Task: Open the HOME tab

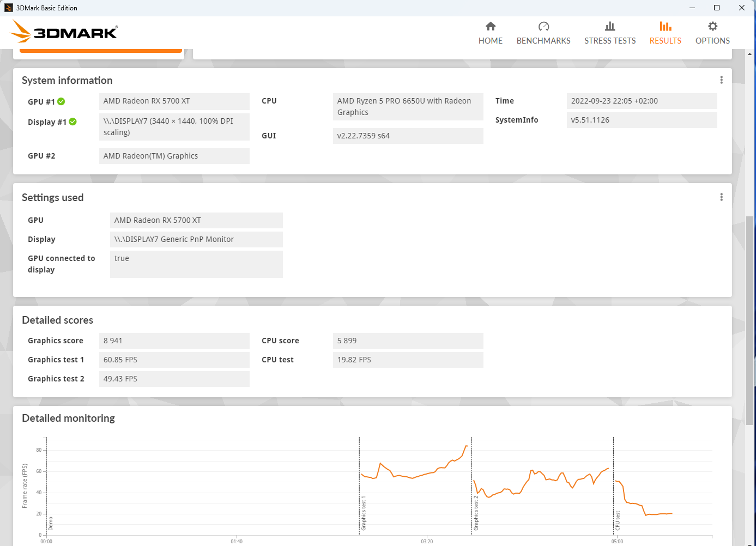Action: (491, 33)
